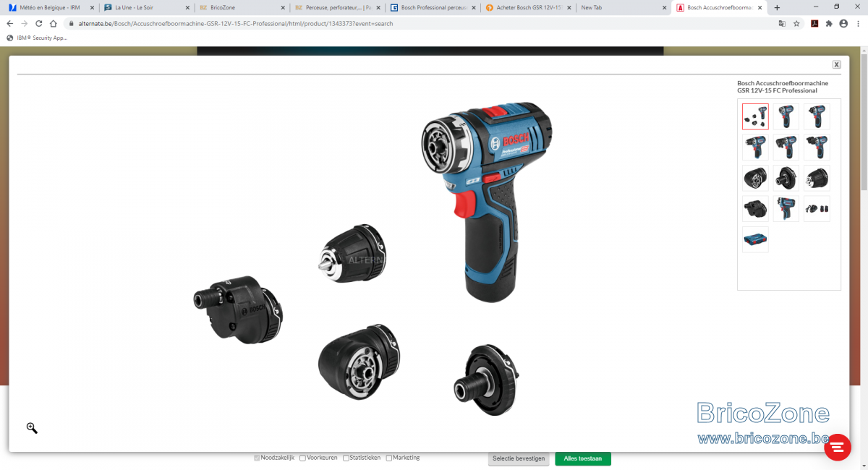The width and height of the screenshot is (868, 470).
Task: Open the Chrome three-dot menu
Action: coord(858,23)
